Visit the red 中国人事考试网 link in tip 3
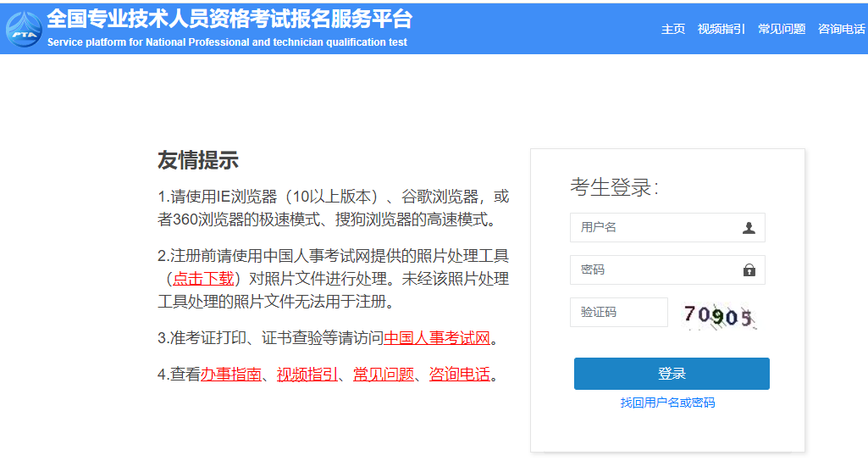Screen dimensions: 868x461 pos(437,338)
